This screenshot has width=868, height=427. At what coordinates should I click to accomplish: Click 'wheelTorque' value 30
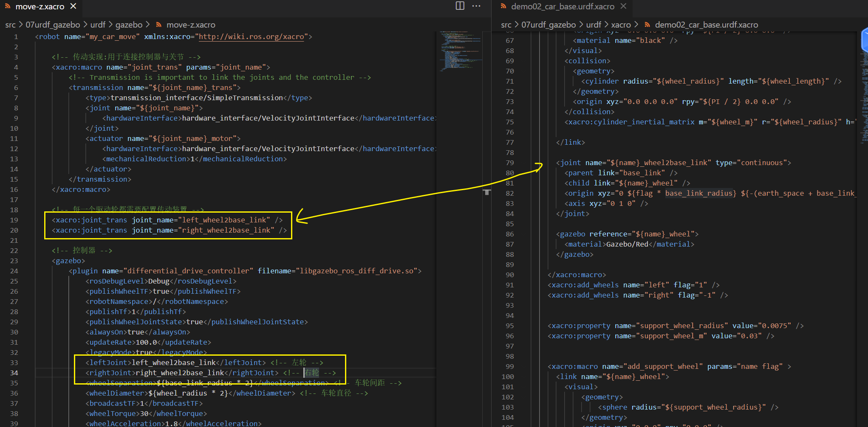coord(144,413)
